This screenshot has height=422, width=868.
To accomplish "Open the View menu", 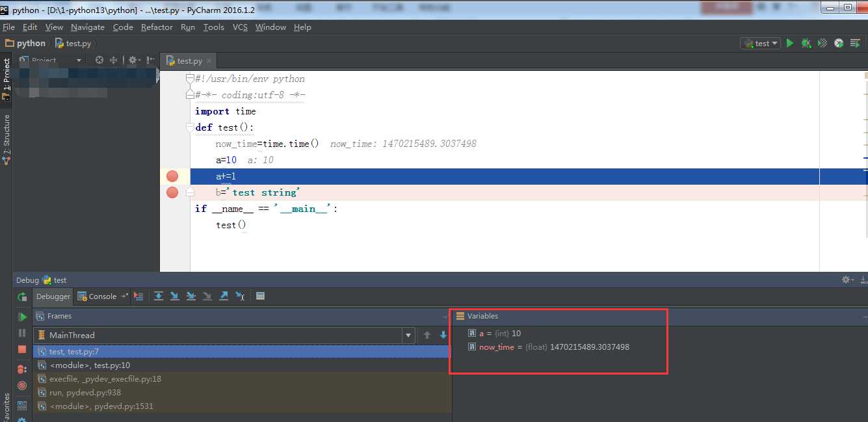I will (54, 27).
